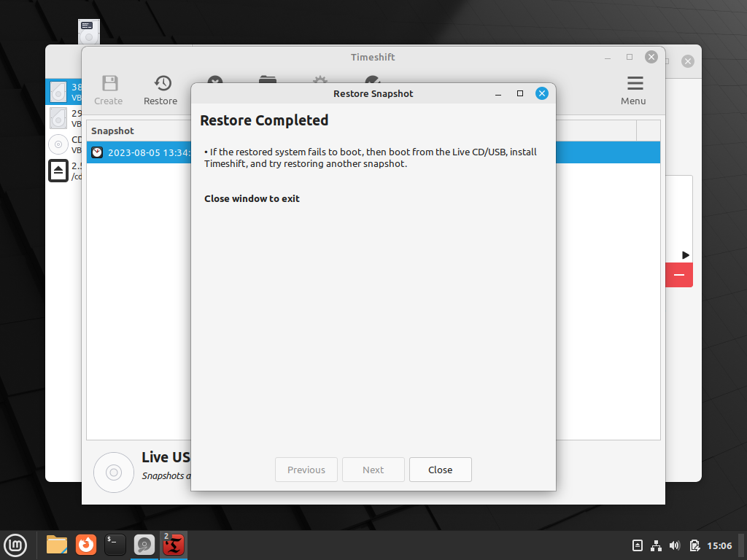Click the Restore toolbar icon in Timeshift
Screen dimensions: 747x560
(x=160, y=90)
